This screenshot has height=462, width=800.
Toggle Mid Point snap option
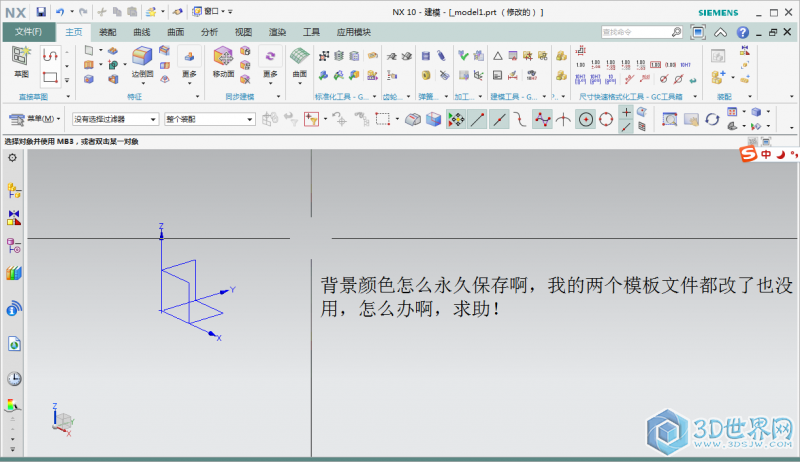pos(499,119)
